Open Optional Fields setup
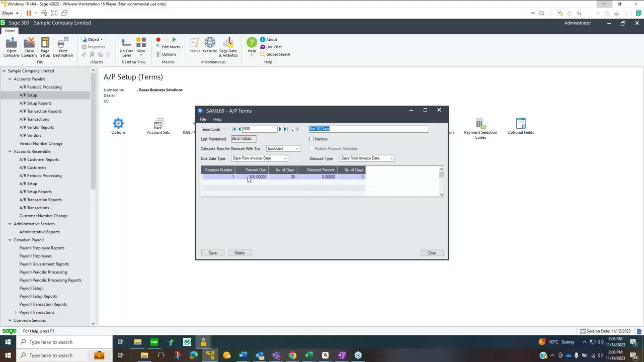Viewport: 644px width, 362px height. (x=520, y=126)
